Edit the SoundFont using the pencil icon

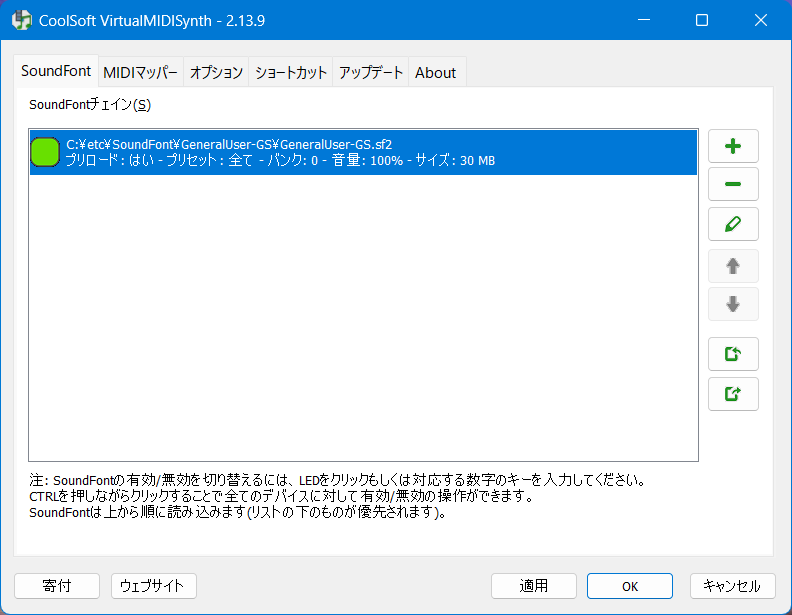(733, 224)
